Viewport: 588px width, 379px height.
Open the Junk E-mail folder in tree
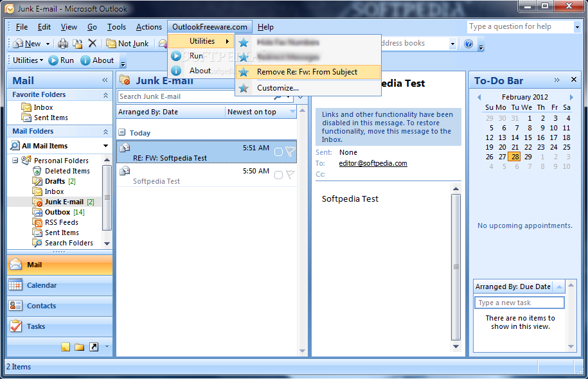64,202
